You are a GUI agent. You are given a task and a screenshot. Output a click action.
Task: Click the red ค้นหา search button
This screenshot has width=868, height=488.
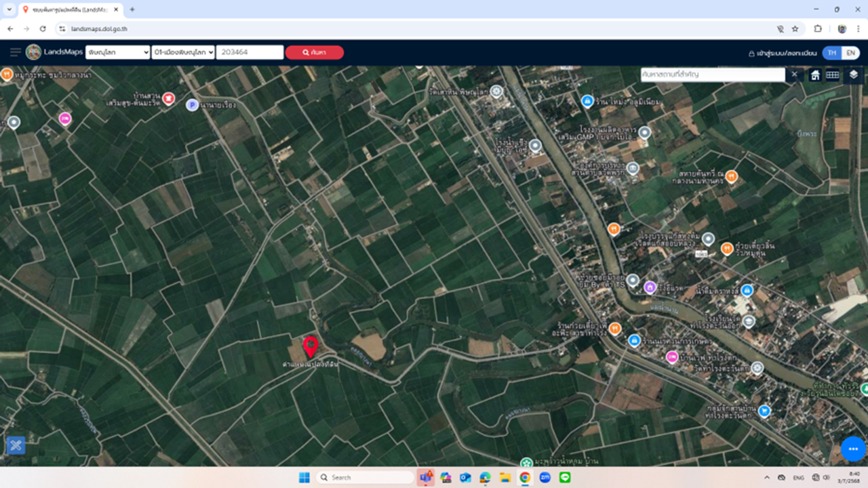(x=314, y=52)
